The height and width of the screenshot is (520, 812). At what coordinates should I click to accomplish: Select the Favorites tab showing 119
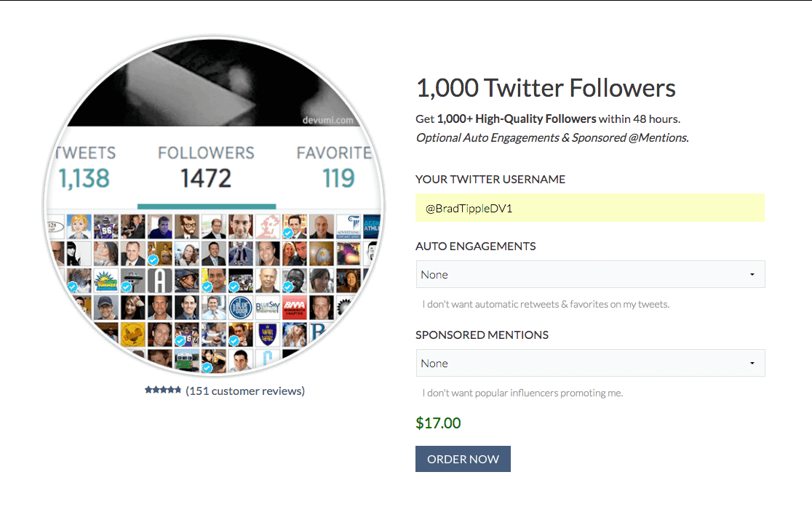[x=335, y=168]
